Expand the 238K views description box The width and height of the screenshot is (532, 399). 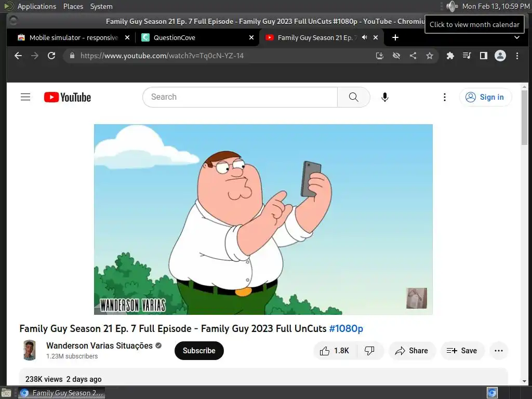click(x=263, y=377)
